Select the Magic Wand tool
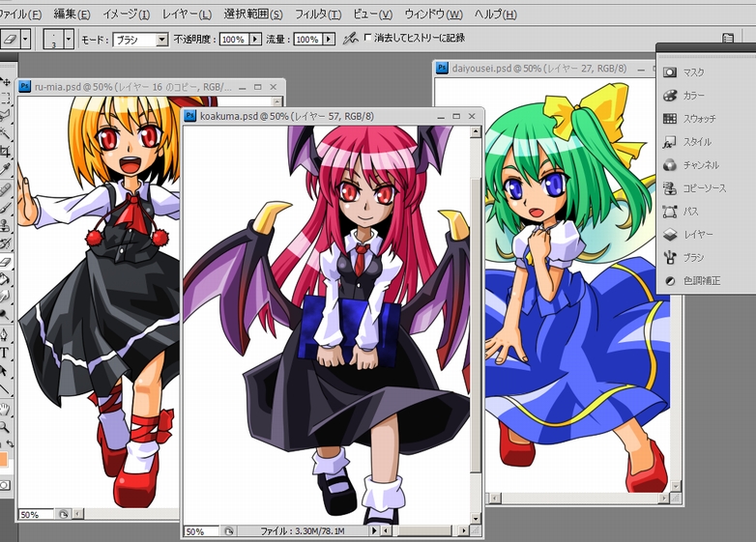This screenshot has height=542, width=756. pos(5,133)
